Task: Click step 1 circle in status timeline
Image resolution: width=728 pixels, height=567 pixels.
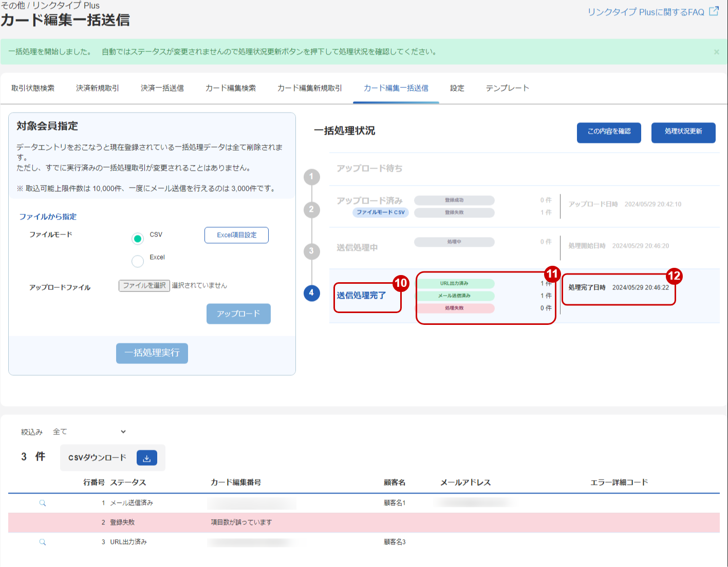Action: coord(311,177)
